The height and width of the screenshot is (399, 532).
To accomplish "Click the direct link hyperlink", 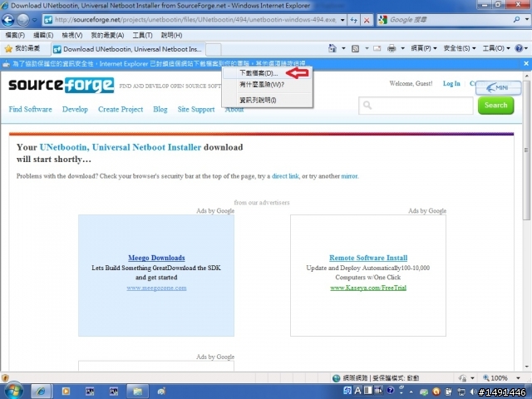I will click(285, 176).
